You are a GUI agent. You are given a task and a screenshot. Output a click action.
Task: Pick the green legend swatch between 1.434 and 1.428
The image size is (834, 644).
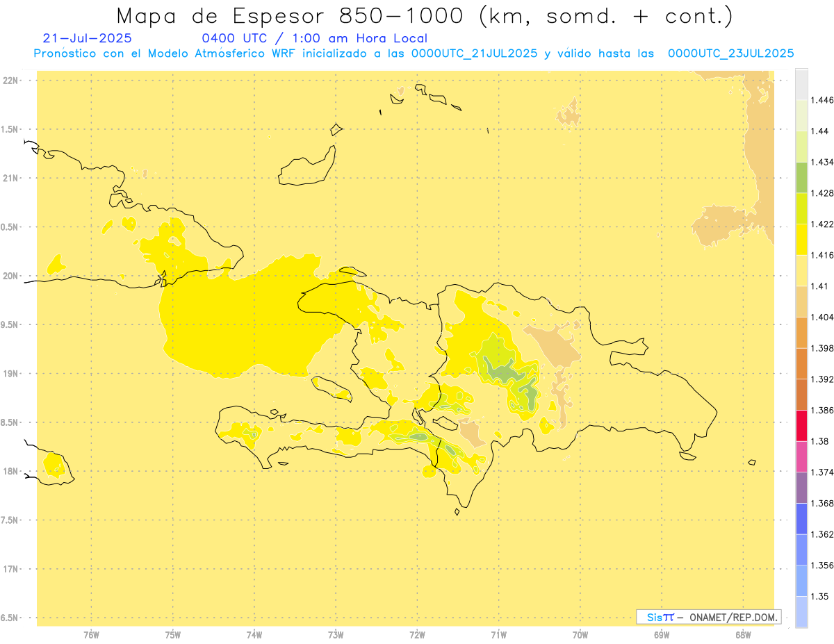801,177
